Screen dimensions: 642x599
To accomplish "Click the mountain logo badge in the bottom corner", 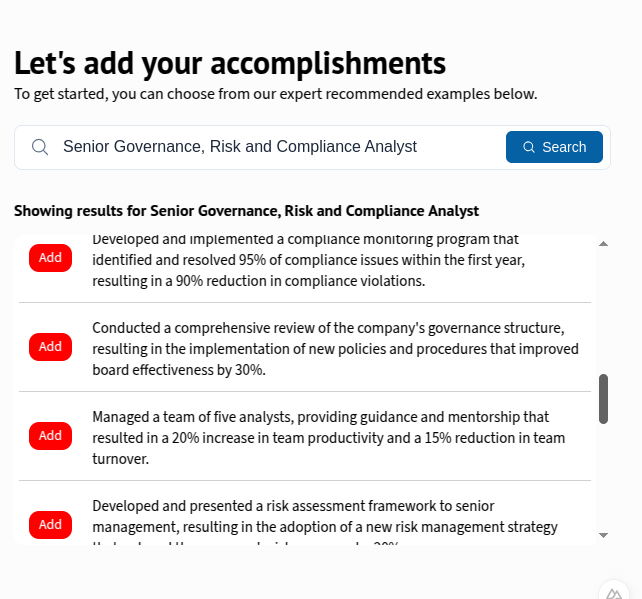I will coord(613,591).
